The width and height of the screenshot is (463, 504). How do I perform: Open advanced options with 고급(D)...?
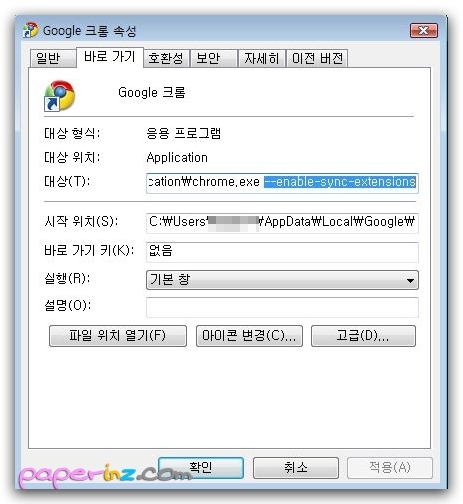(x=363, y=336)
